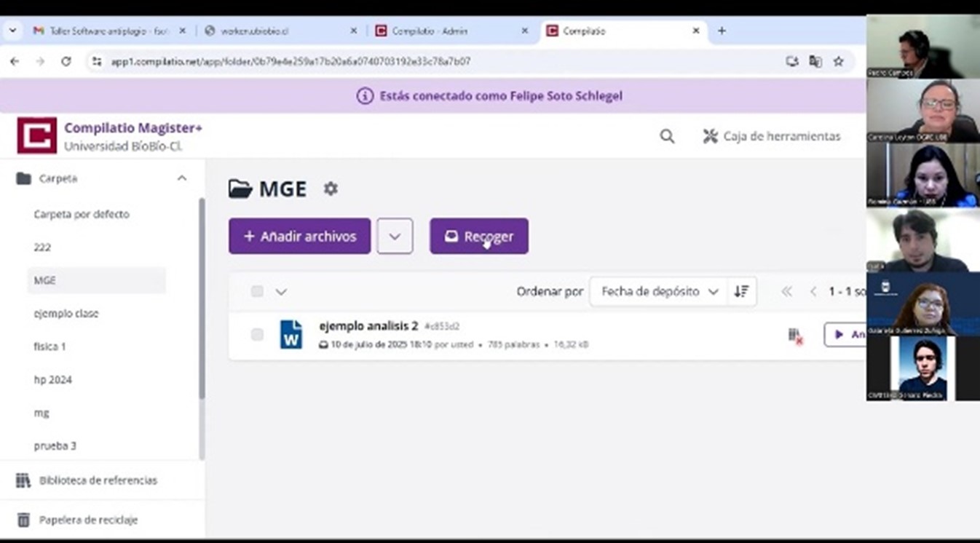980x543 pixels.
Task: Open the search magnifier icon
Action: coord(667,136)
